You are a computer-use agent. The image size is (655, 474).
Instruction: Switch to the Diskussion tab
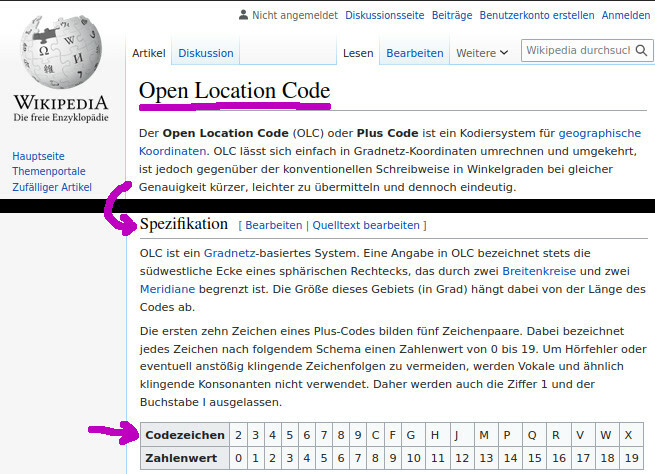point(205,53)
